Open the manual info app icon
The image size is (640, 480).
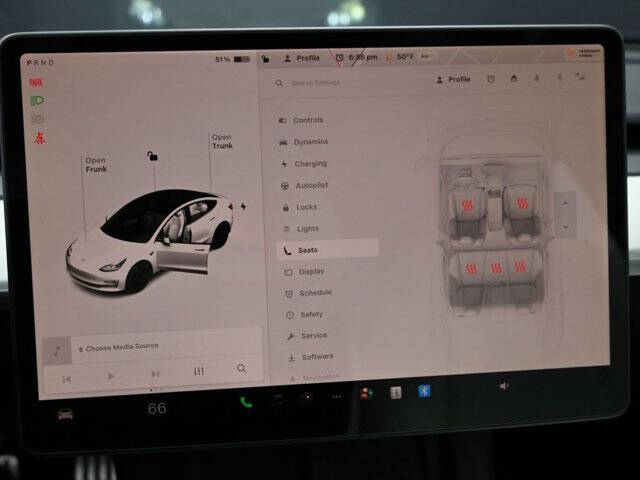pos(396,392)
